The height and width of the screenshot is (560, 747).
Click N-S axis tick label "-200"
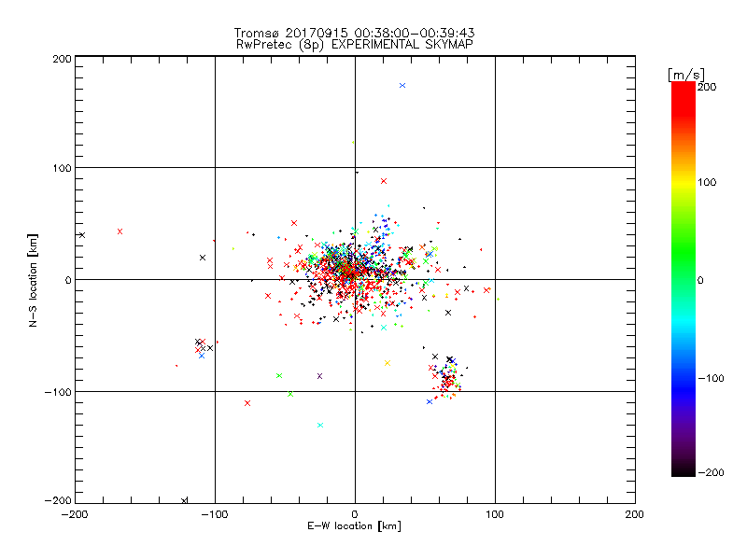click(58, 501)
